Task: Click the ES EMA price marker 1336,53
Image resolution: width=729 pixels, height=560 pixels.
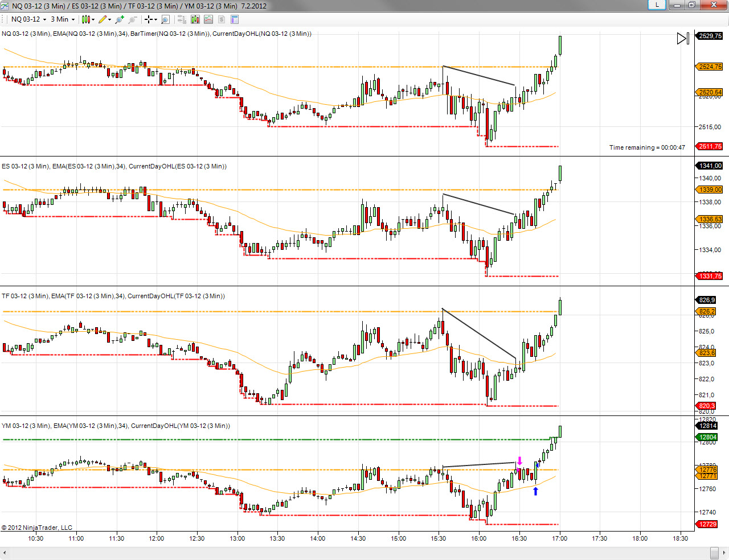Action: (709, 219)
